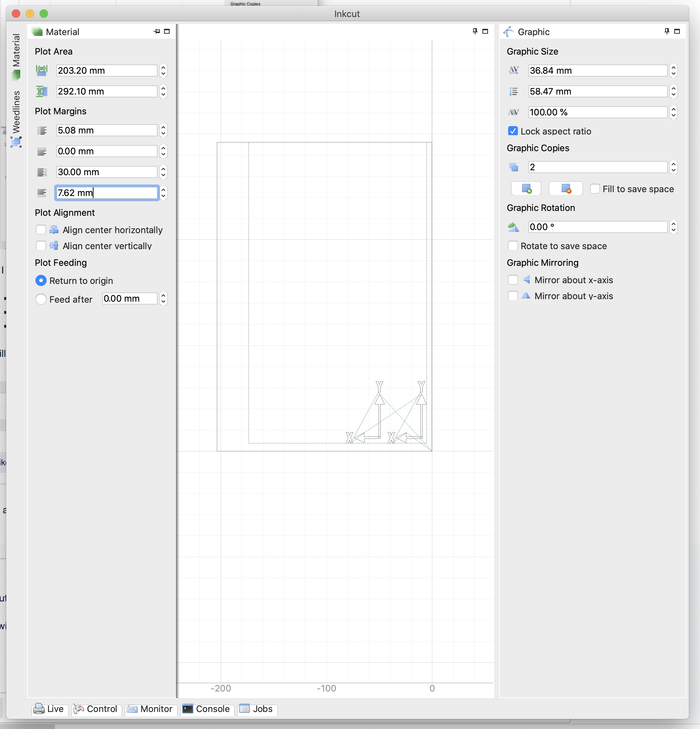
Task: Click the graphic copies stack icon
Action: pos(513,167)
